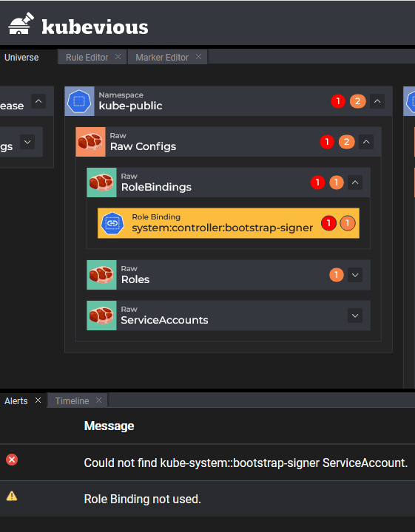Click the Roles raw icon

(101, 275)
